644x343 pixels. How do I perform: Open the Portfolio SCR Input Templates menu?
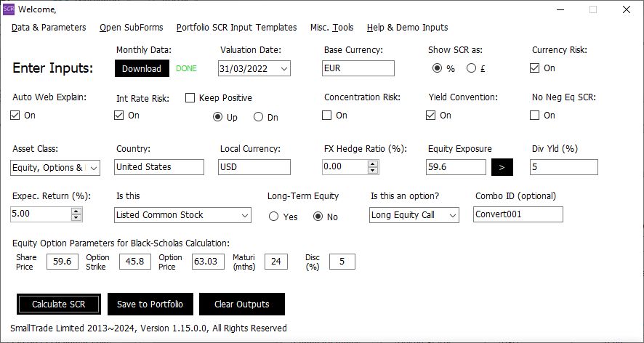(236, 28)
